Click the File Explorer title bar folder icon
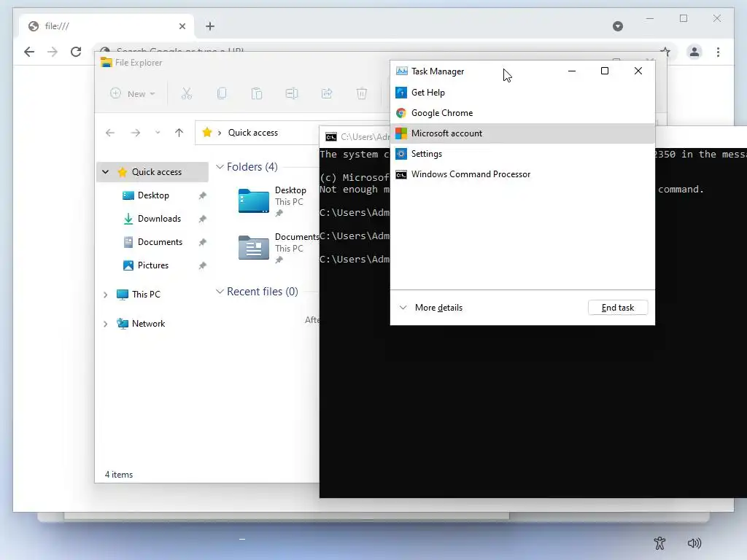The height and width of the screenshot is (560, 747). tap(107, 63)
